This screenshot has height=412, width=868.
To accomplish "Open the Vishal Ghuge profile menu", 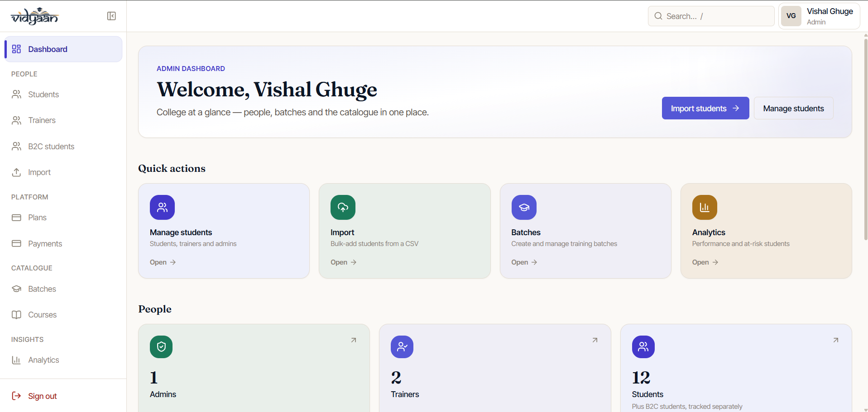I will pyautogui.click(x=819, y=16).
